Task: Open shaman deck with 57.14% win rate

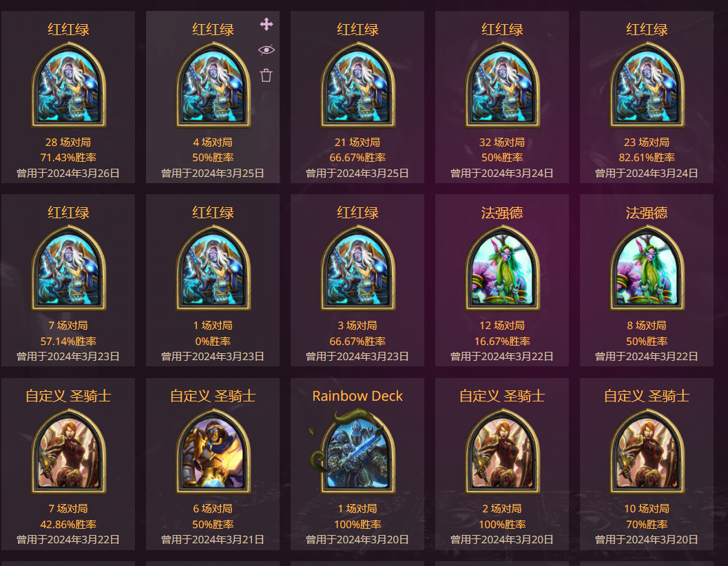Action: [68, 280]
